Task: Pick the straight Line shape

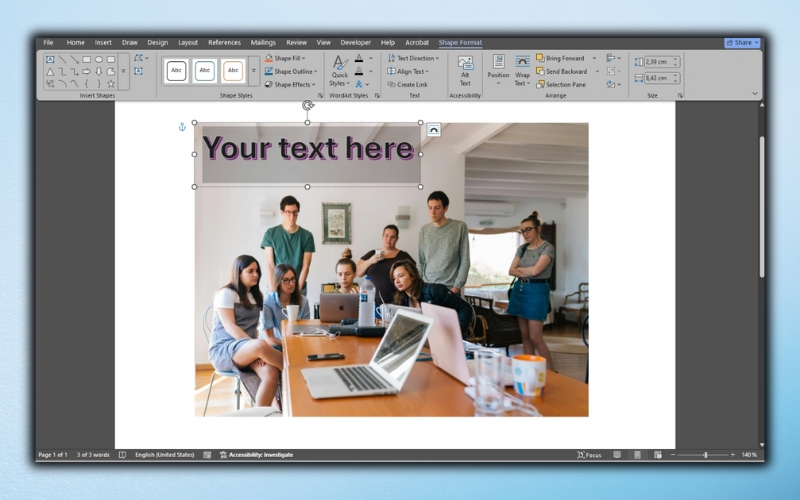Action: pyautogui.click(x=62, y=59)
